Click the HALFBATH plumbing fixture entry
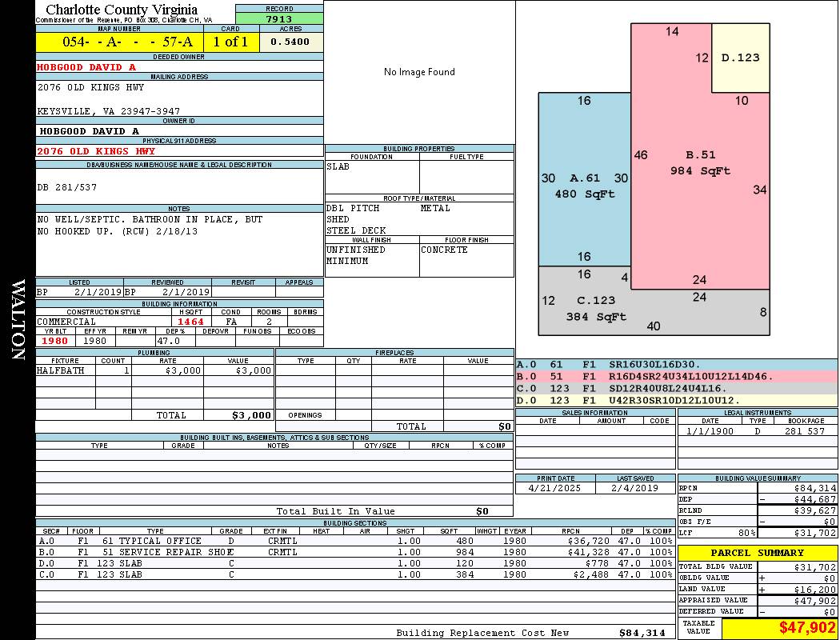The image size is (840, 640). (x=60, y=370)
